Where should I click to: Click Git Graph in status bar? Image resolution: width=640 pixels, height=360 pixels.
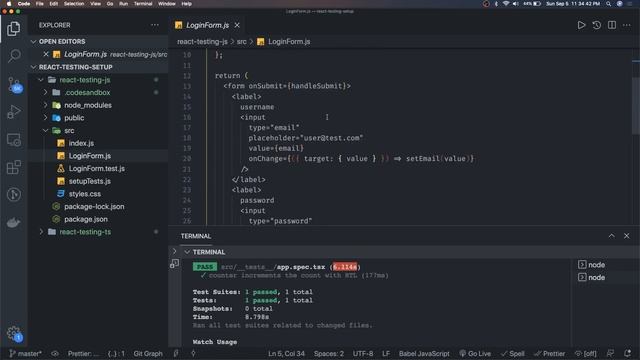(x=148, y=353)
